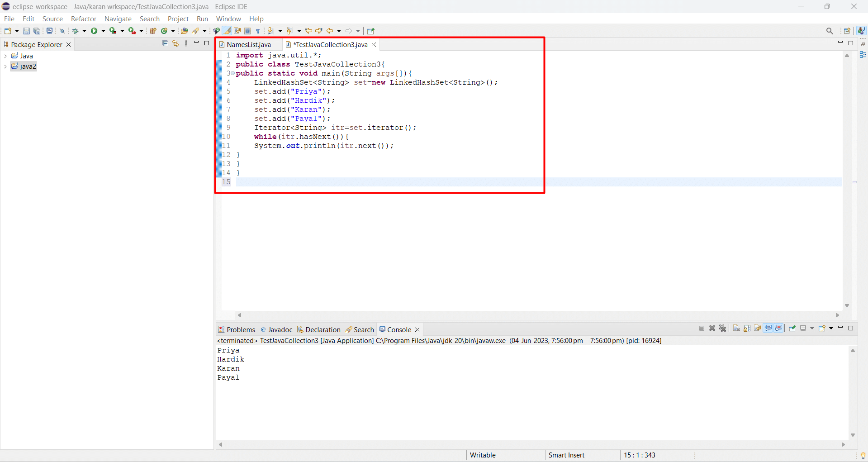Open the Navigate menu
The image size is (868, 462).
coord(118,19)
